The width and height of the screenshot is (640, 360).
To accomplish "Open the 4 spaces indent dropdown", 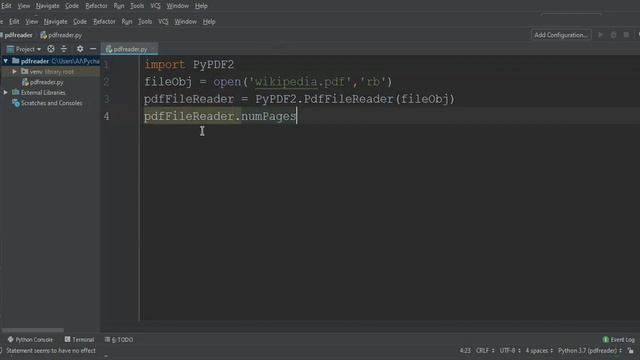I will pos(539,351).
